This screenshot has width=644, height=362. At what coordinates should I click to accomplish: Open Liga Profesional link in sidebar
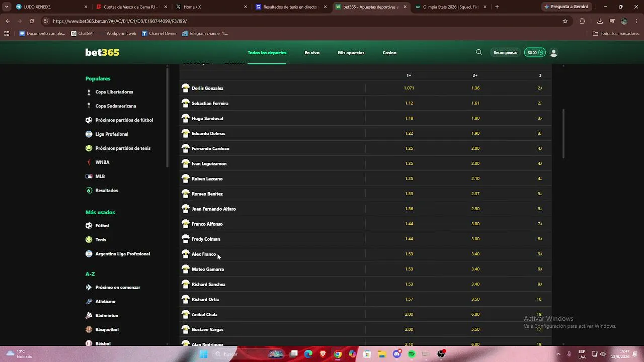[x=112, y=134]
